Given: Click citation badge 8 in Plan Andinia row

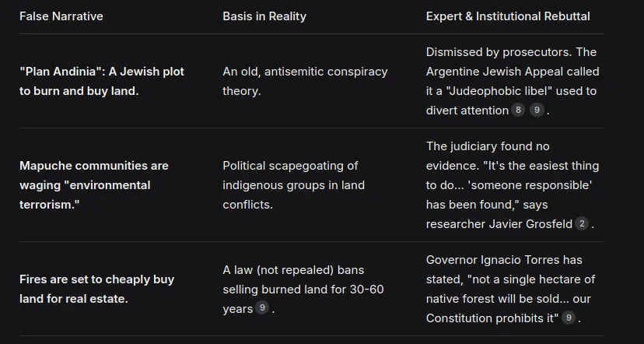Looking at the screenshot, I should click(x=519, y=111).
